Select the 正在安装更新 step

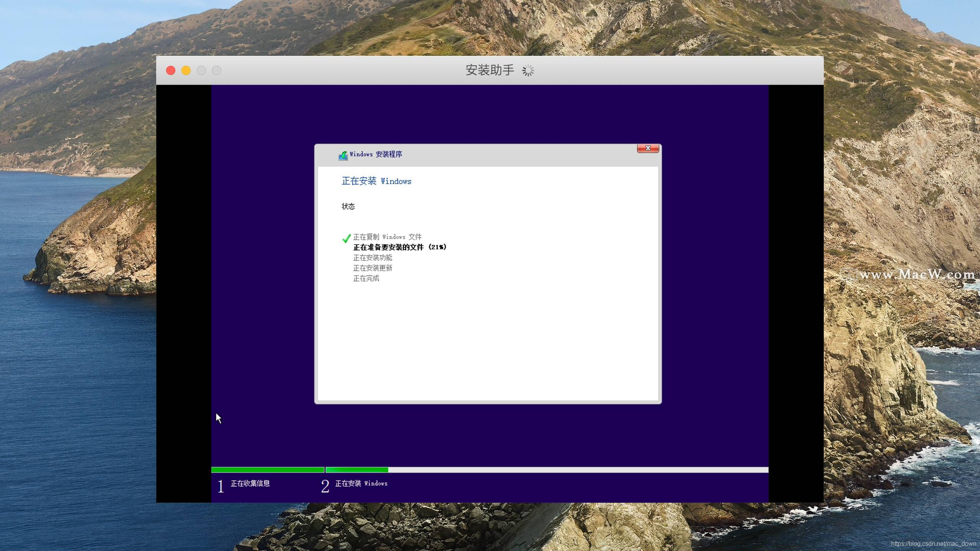click(372, 268)
